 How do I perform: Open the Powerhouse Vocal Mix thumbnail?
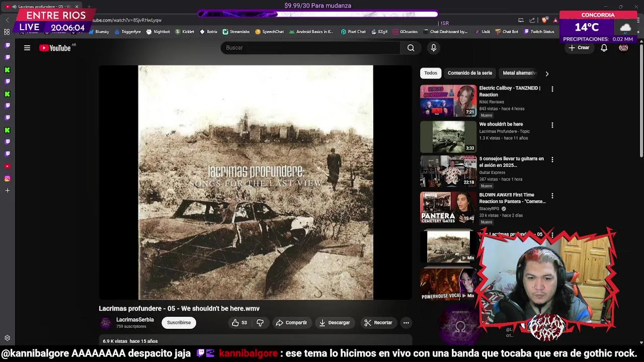point(448,284)
